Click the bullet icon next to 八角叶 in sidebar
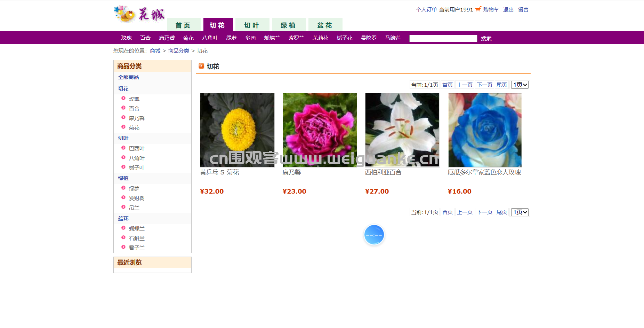The height and width of the screenshot is (328, 644). coord(123,157)
